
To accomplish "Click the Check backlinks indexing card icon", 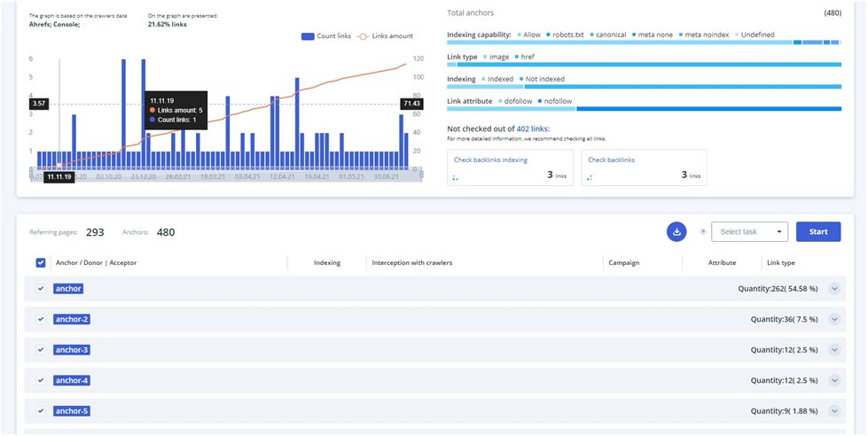I will point(456,177).
